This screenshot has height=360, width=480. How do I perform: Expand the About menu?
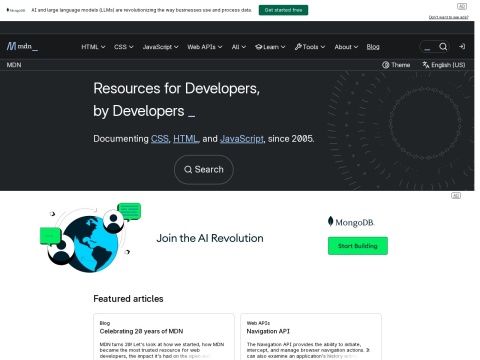point(346,47)
